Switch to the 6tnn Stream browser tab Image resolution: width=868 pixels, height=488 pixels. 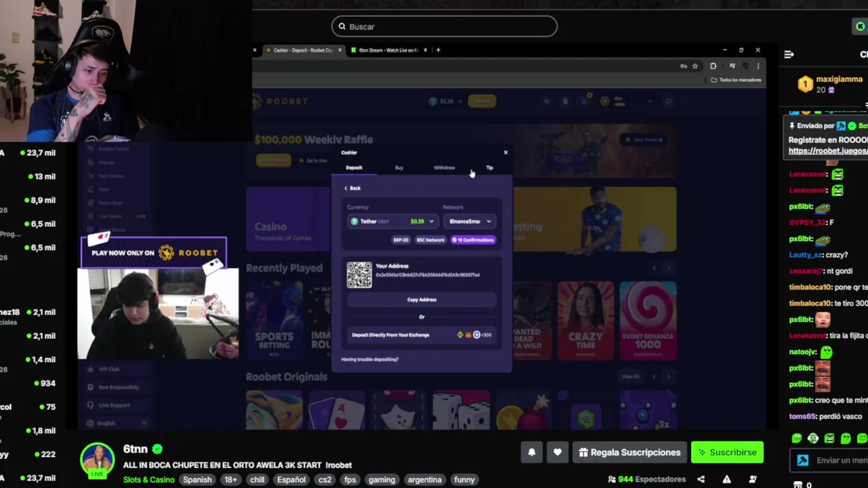[389, 50]
